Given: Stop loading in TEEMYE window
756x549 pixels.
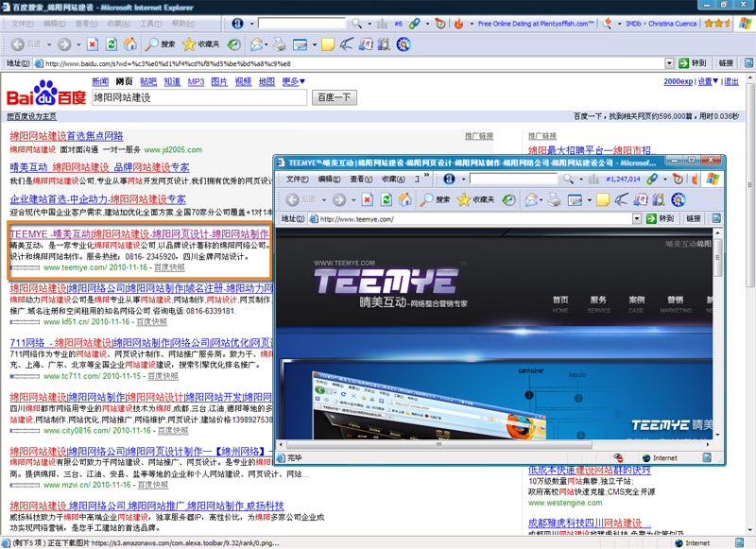Looking at the screenshot, I should [x=368, y=199].
